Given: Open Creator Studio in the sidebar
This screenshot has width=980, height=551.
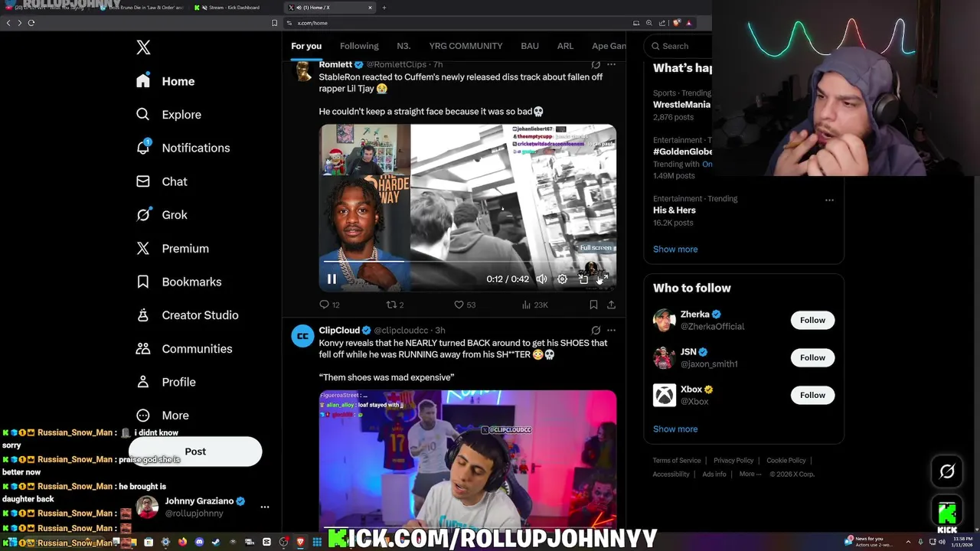Looking at the screenshot, I should [187, 315].
